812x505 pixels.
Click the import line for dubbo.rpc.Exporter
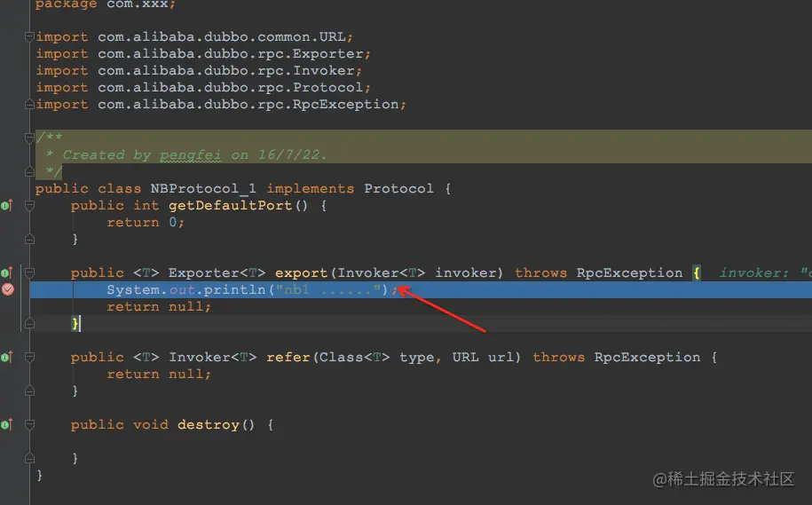point(203,54)
